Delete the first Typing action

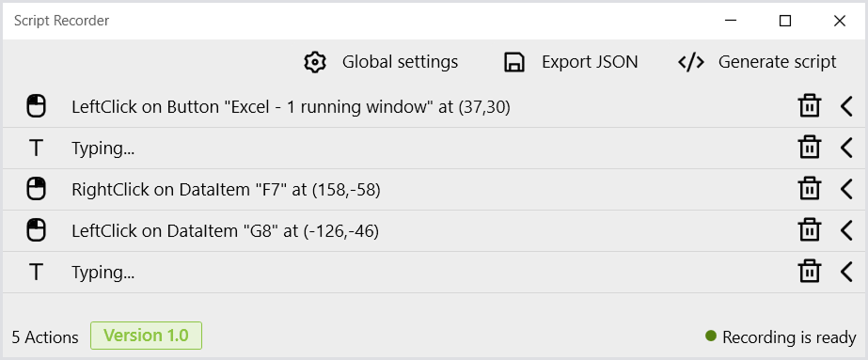pos(809,148)
